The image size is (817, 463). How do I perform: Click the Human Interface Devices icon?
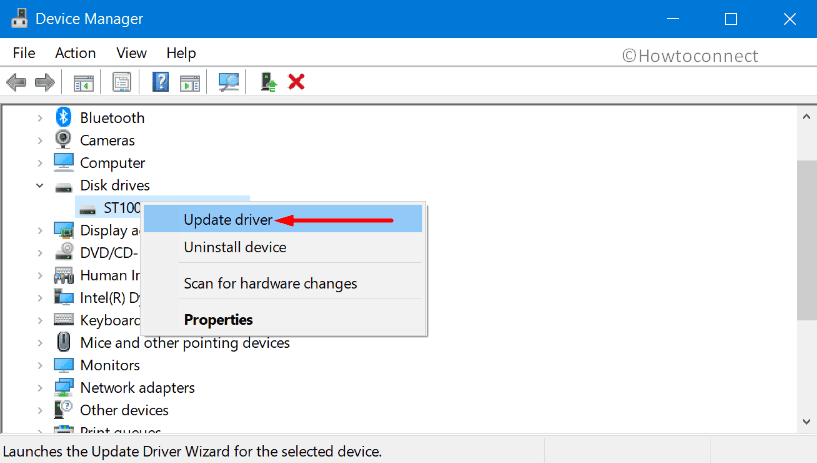click(64, 275)
